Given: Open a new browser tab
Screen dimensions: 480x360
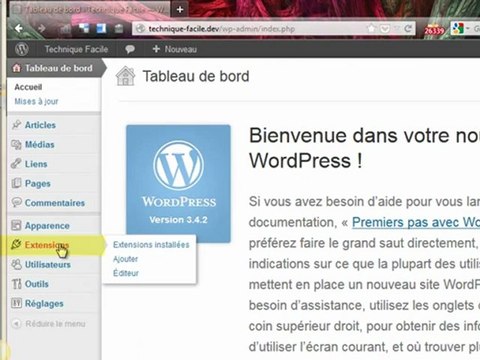Looking at the screenshot, I should pos(180,9).
